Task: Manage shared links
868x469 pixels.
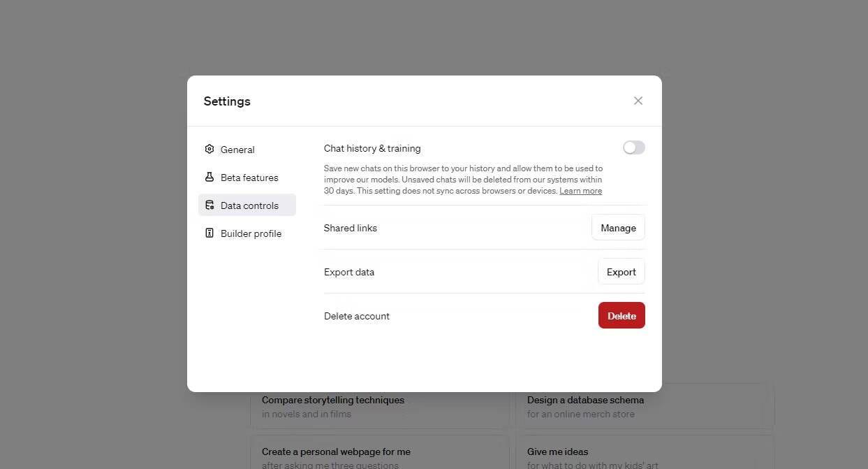Action: (x=618, y=228)
